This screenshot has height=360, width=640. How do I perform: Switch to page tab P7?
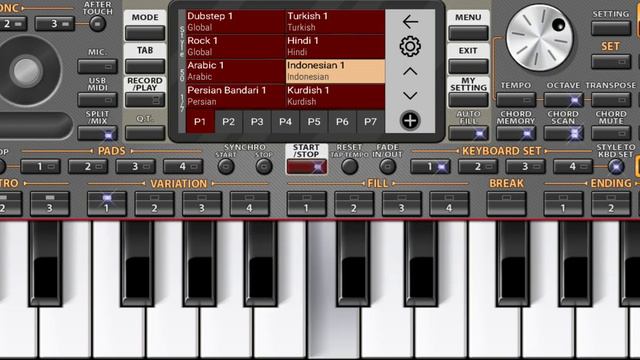[x=370, y=122]
